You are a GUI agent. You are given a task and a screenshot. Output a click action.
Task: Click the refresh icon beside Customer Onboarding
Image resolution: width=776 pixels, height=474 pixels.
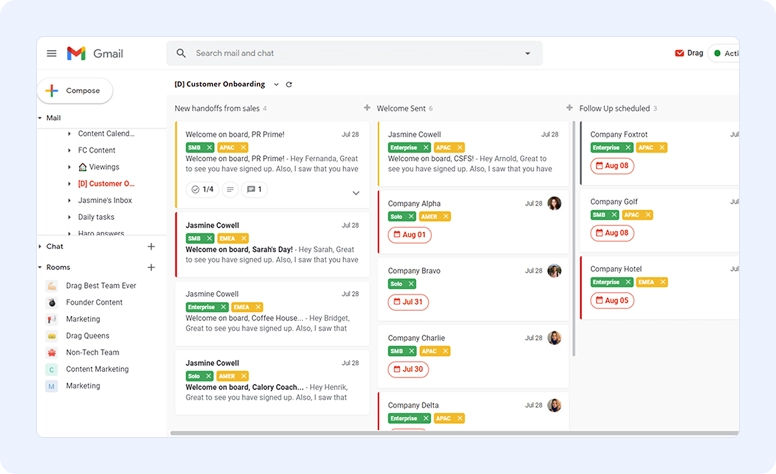pyautogui.click(x=289, y=85)
